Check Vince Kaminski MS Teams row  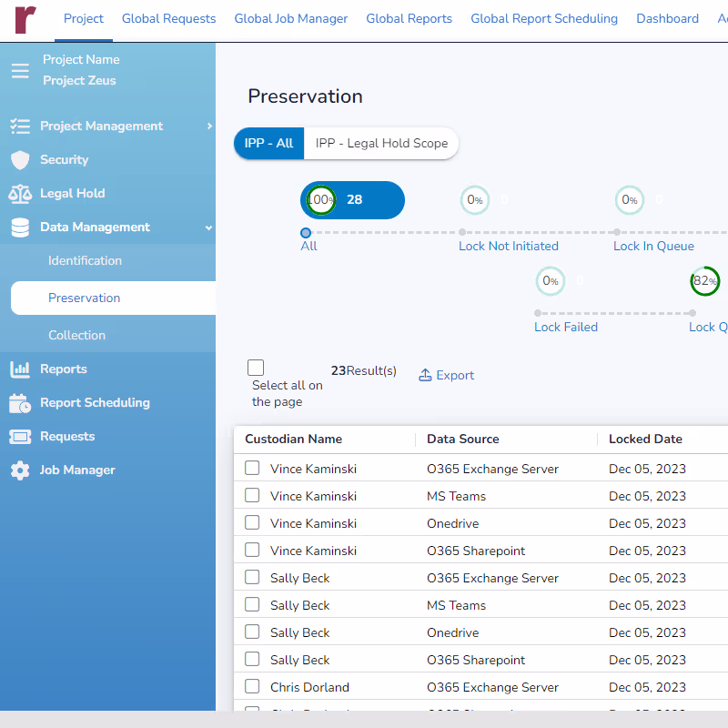[x=252, y=495]
